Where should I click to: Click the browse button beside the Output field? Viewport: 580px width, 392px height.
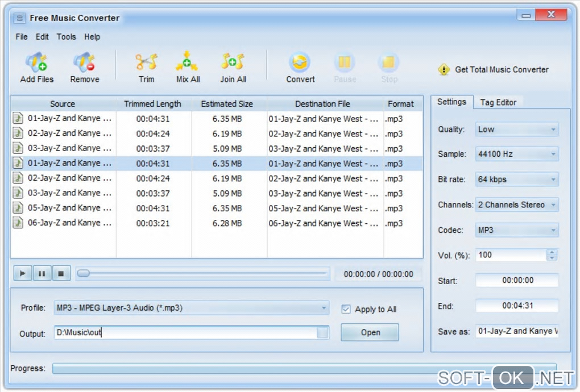pyautogui.click(x=322, y=333)
